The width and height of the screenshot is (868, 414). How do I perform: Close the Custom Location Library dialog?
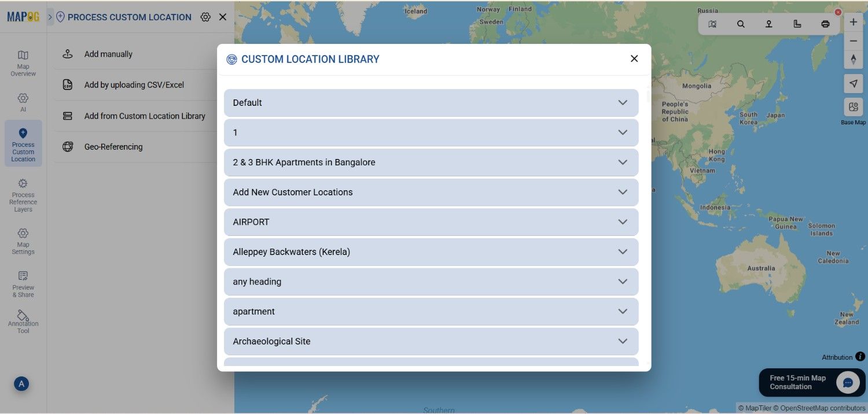click(x=634, y=59)
